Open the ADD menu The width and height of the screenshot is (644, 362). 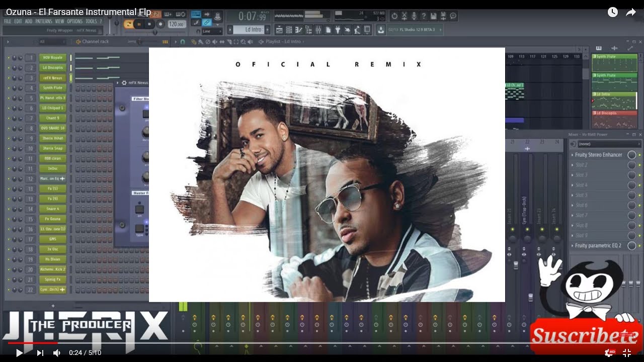[x=29, y=22]
